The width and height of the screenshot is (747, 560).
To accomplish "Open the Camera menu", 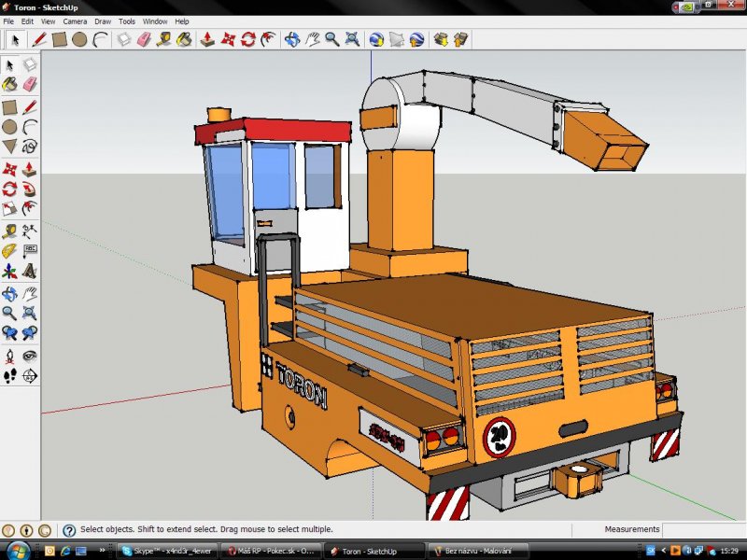I will pyautogui.click(x=75, y=21).
